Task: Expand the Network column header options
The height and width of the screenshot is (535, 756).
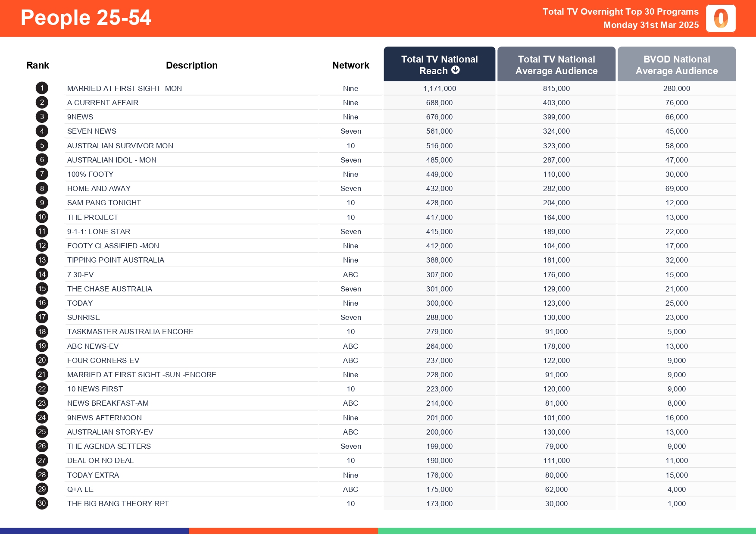Action: point(350,65)
